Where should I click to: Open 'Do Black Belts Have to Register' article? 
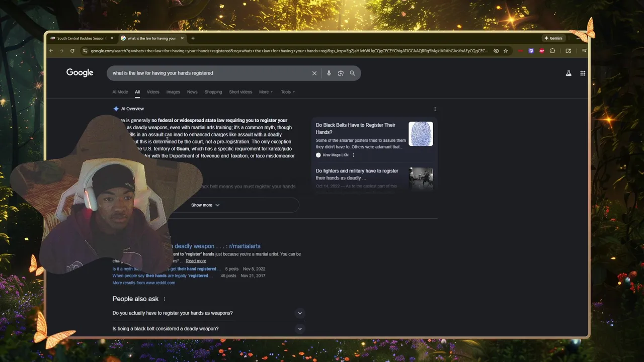356,129
